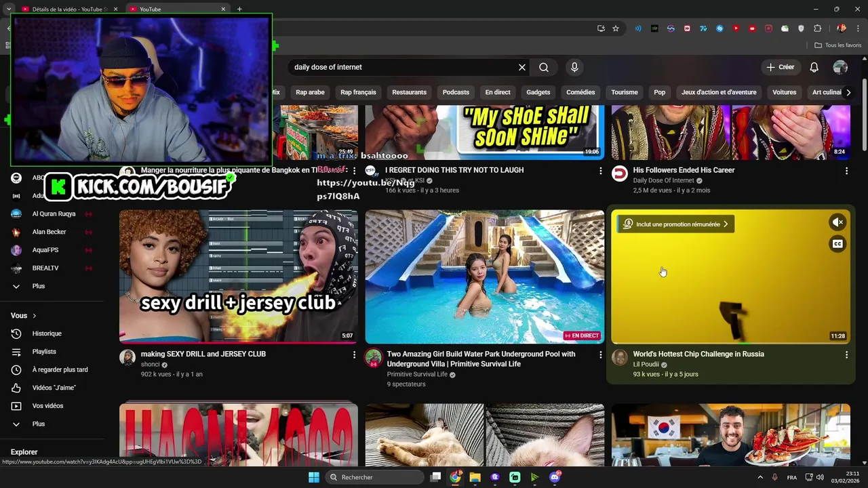Open 'making SEXY DRILL and JERSEY CLUB' thumbnail
The image size is (868, 488).
click(239, 277)
